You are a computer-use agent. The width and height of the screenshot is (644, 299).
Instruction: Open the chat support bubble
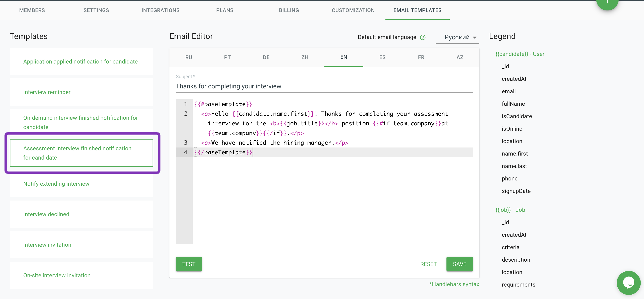tap(628, 283)
